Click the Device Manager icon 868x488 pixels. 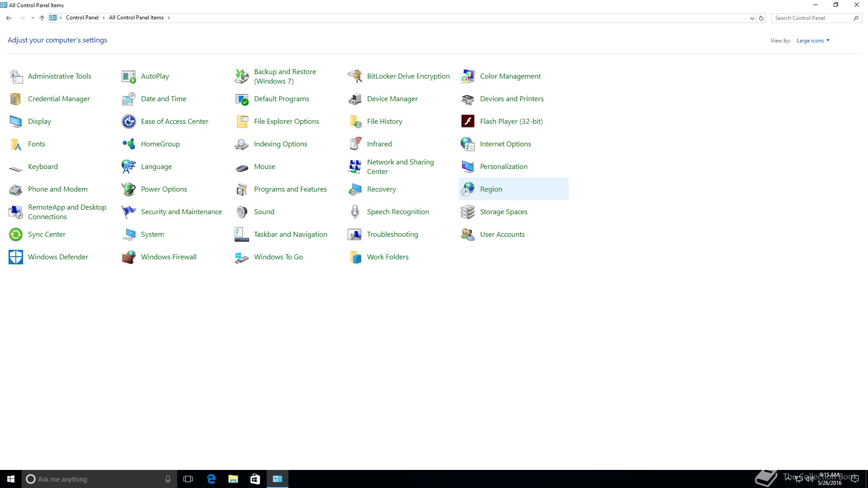(x=355, y=99)
